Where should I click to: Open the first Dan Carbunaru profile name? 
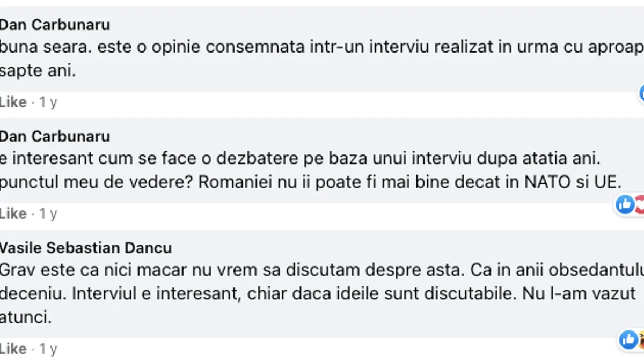[54, 25]
